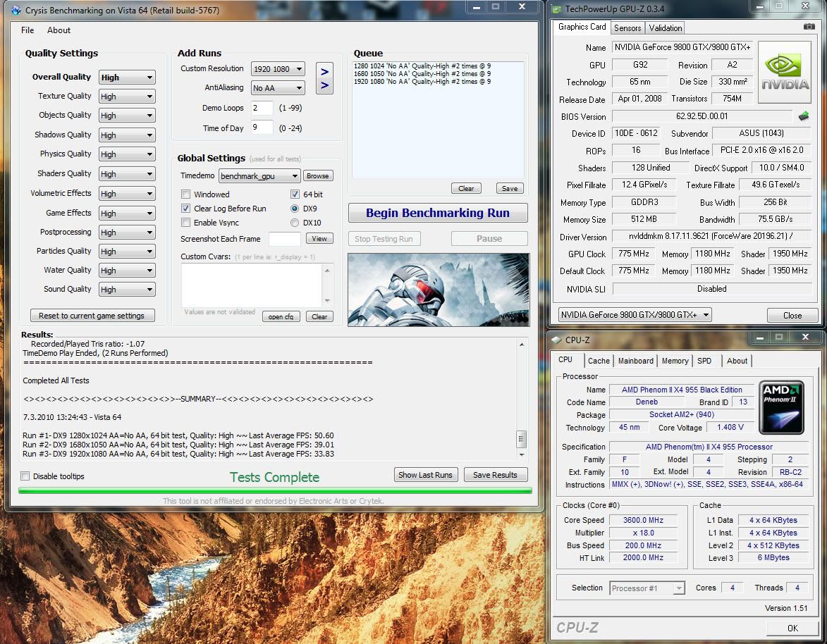This screenshot has width=827, height=644.
Task: Save the BIOS using the chip icon
Action: (803, 116)
